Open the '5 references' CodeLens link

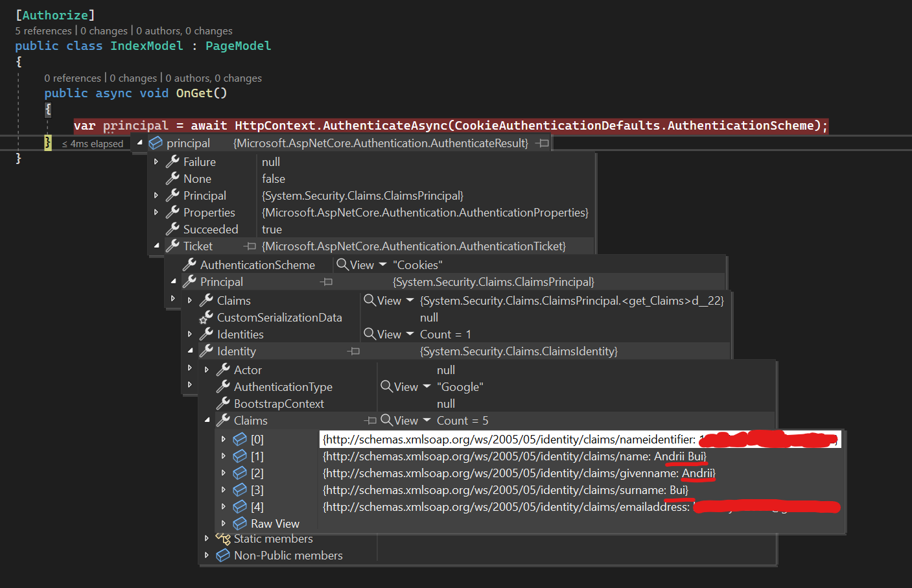pyautogui.click(x=43, y=30)
